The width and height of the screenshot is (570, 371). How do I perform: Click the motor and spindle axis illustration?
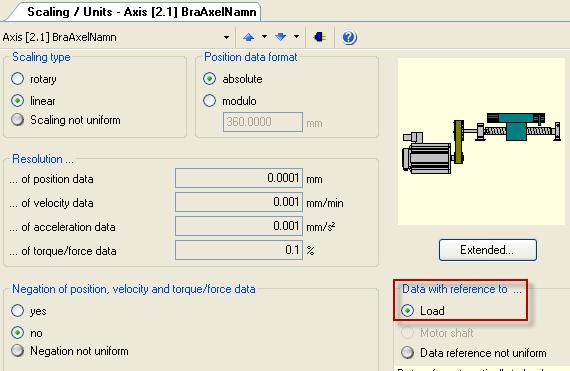tap(481, 142)
